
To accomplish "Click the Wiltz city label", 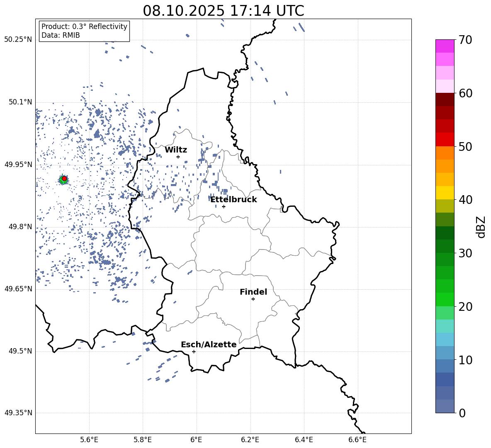I will click(x=176, y=150).
